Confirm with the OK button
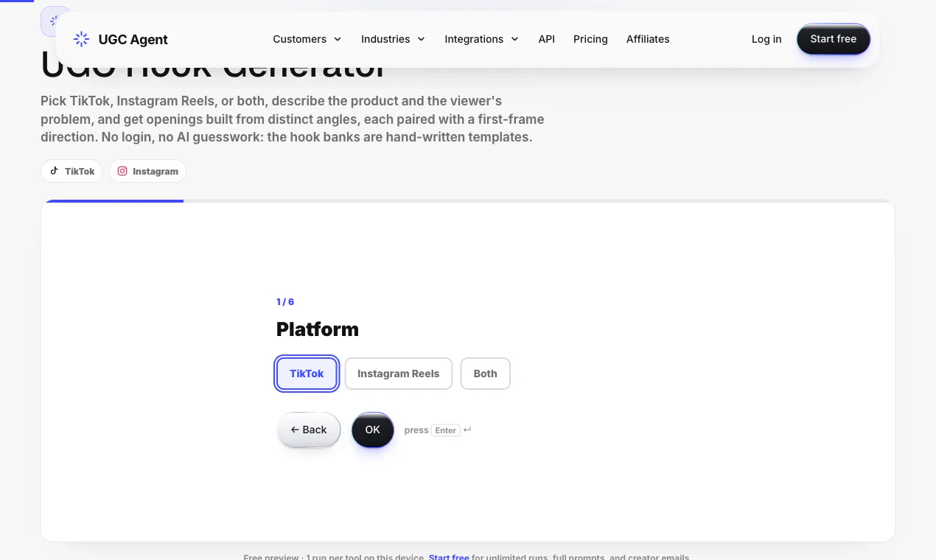This screenshot has width=936, height=560. (373, 430)
